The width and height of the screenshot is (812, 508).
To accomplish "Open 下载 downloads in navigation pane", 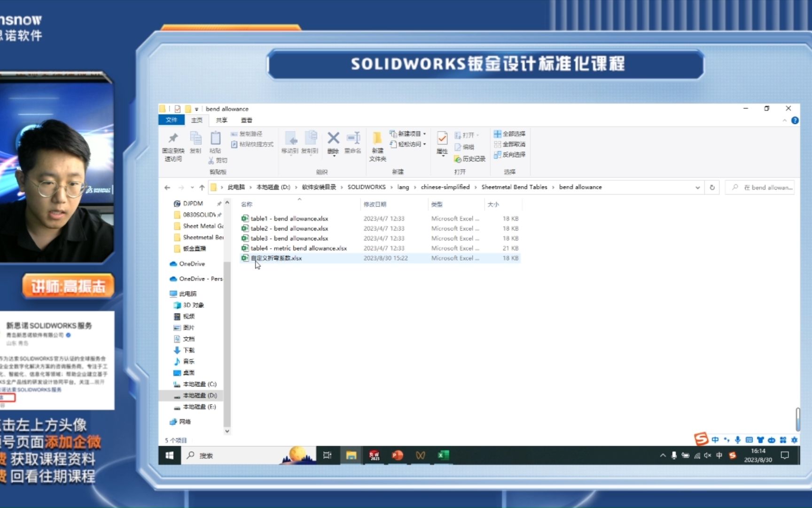I will [x=184, y=350].
